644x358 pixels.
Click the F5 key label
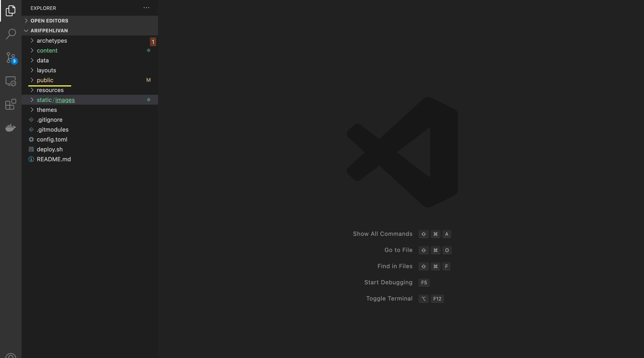(424, 283)
